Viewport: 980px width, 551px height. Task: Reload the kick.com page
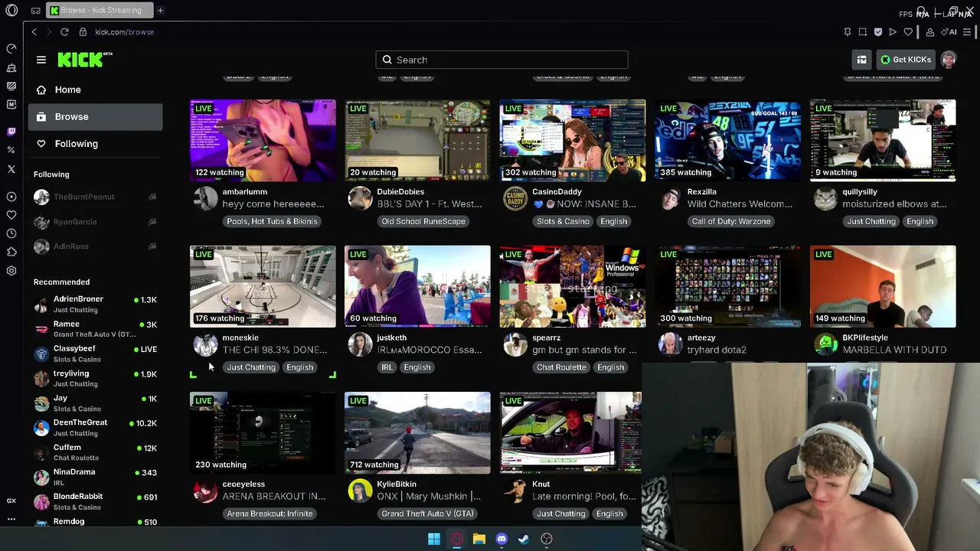tap(64, 32)
